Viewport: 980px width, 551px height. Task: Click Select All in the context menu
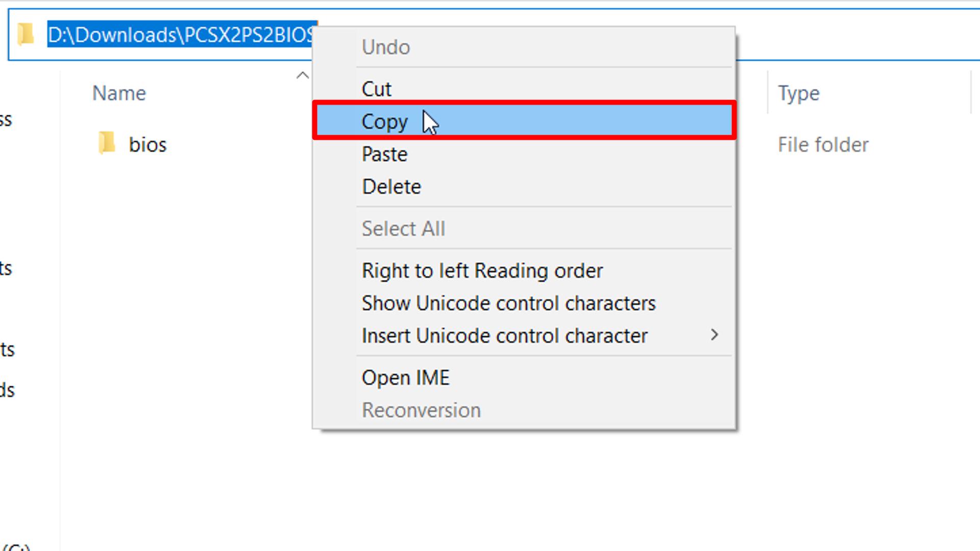coord(524,229)
